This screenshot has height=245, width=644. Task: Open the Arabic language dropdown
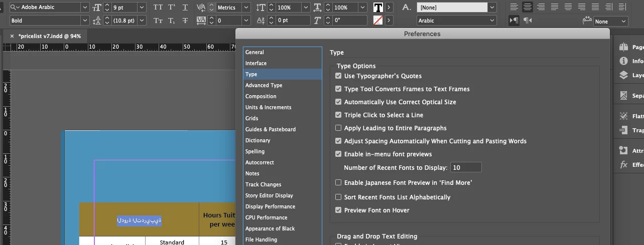[492, 21]
